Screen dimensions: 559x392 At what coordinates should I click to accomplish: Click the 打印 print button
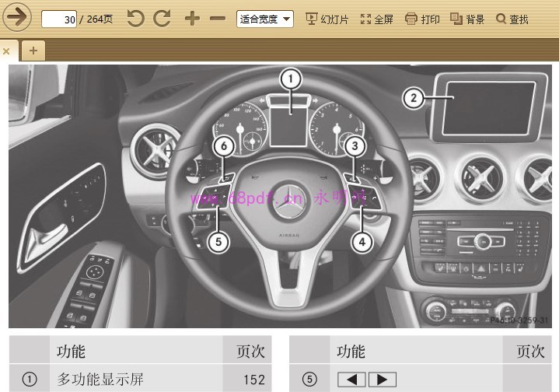click(422, 19)
